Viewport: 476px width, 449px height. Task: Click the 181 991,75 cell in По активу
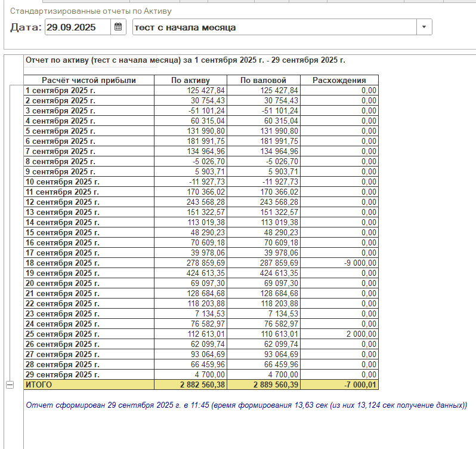[x=191, y=142]
